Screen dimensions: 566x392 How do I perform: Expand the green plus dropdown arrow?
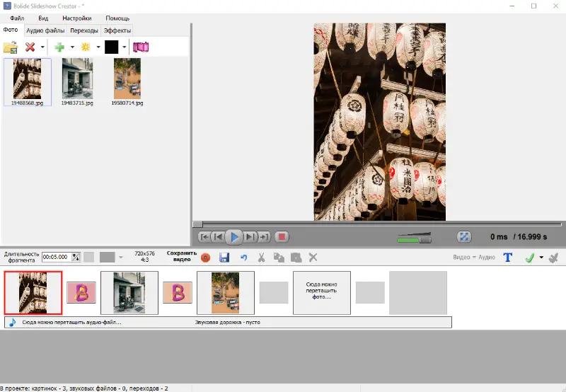point(72,47)
